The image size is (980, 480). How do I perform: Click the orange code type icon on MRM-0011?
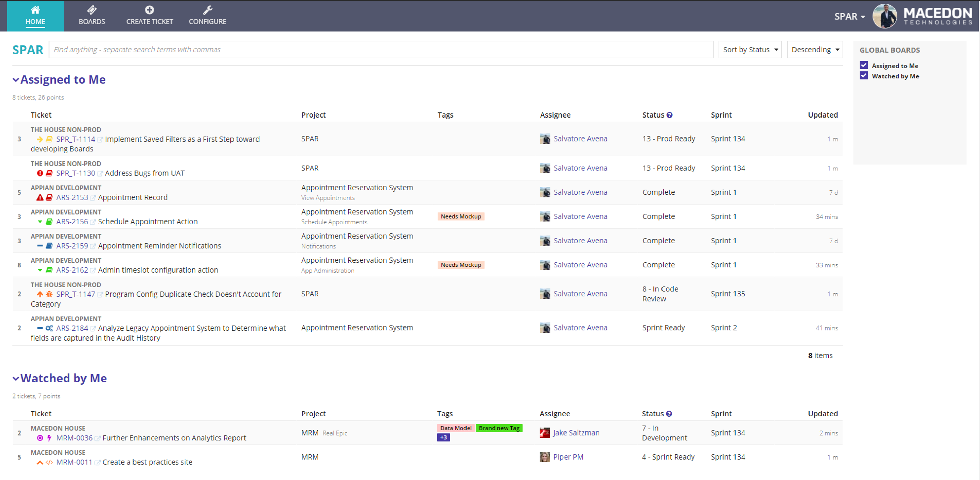pos(49,462)
